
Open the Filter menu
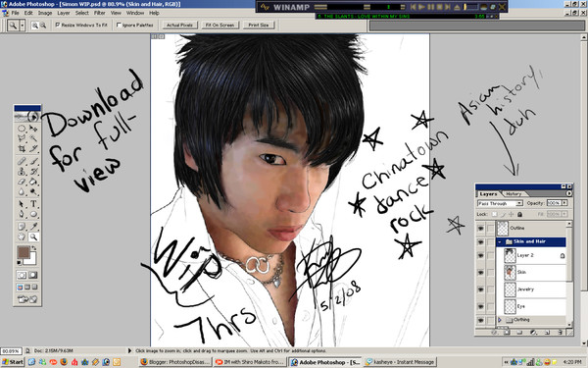[x=99, y=13]
